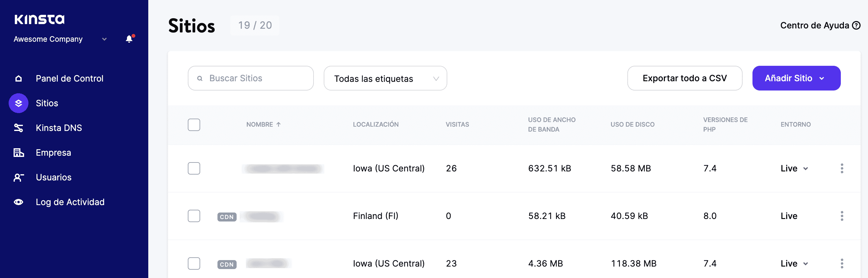Open the kebab menu for the Finland site
The image size is (868, 278).
[x=842, y=216]
